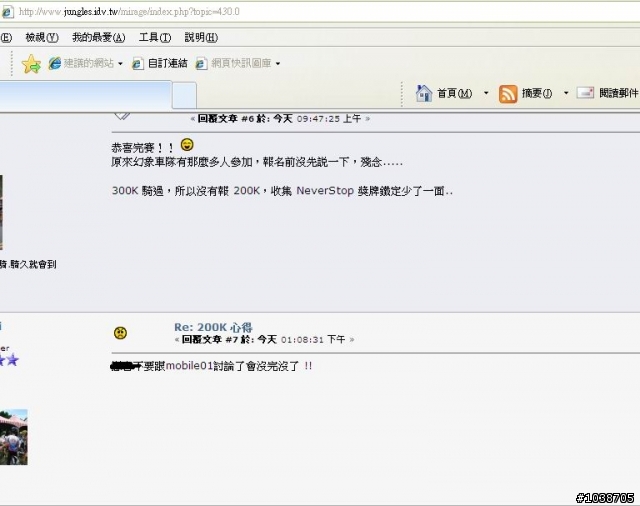This screenshot has height=506, width=640.
Task: Click the mobile01 link in reply #7
Action: tap(189, 366)
